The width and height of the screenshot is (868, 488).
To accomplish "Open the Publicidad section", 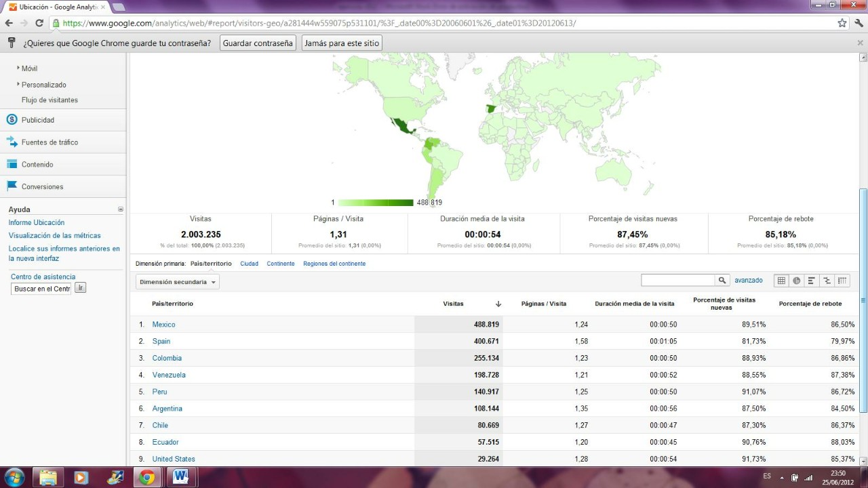I will [x=38, y=120].
